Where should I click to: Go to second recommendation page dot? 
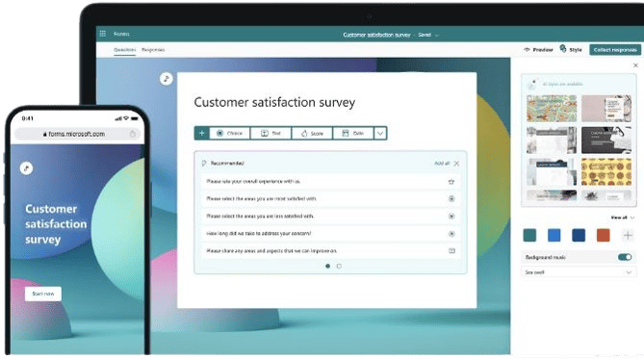tap(339, 267)
